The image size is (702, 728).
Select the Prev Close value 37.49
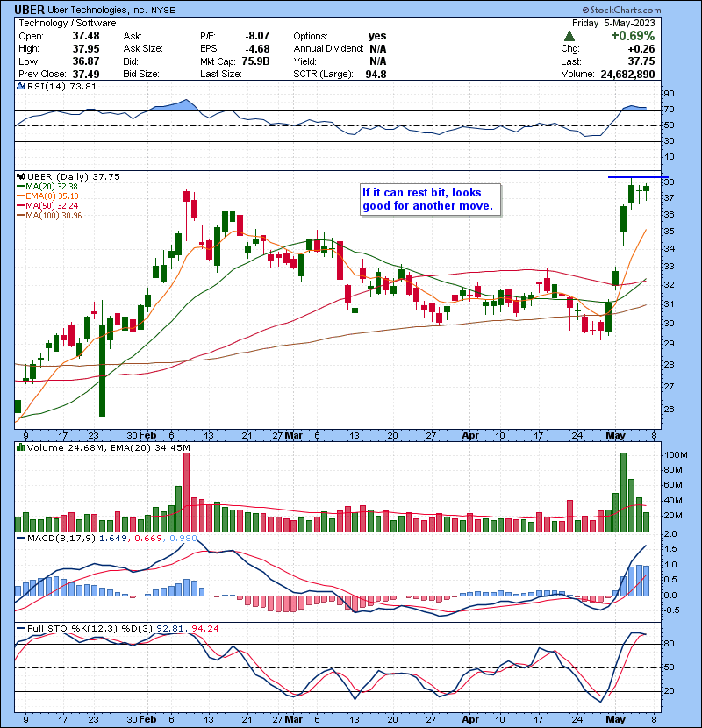pyautogui.click(x=85, y=74)
